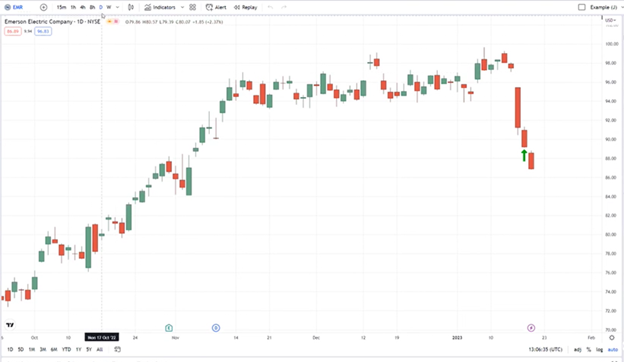This screenshot has height=362, width=624.
Task: Set date range to 5Y
Action: pyautogui.click(x=89, y=349)
